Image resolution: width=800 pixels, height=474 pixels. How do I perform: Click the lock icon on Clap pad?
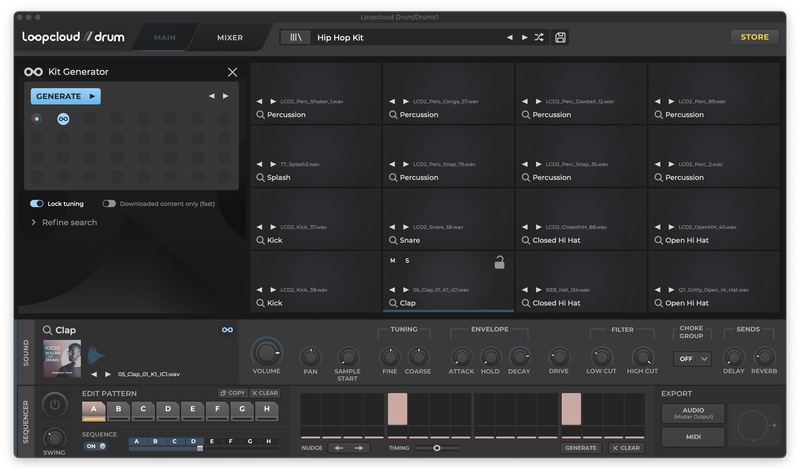pyautogui.click(x=498, y=263)
